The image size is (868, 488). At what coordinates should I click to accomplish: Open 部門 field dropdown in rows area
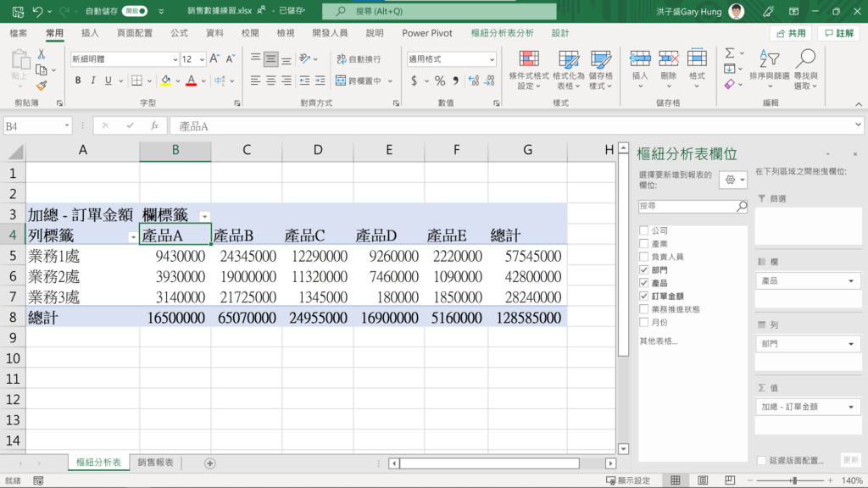[851, 344]
